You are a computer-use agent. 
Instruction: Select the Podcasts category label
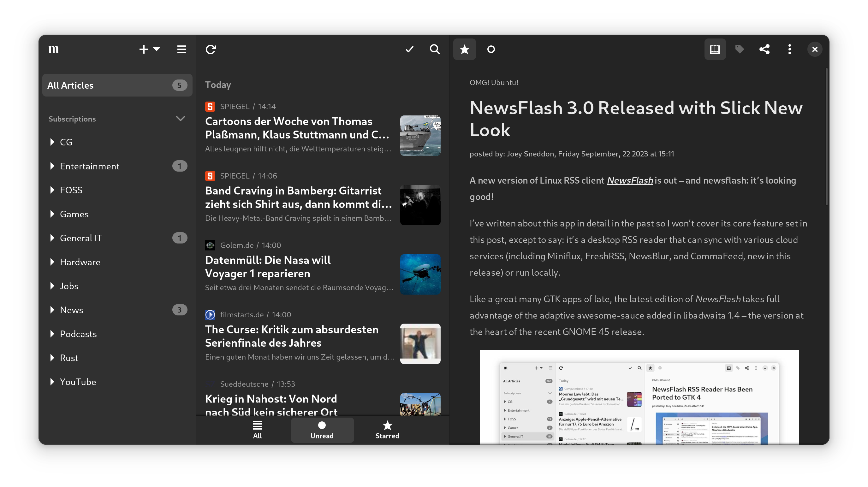pyautogui.click(x=78, y=334)
